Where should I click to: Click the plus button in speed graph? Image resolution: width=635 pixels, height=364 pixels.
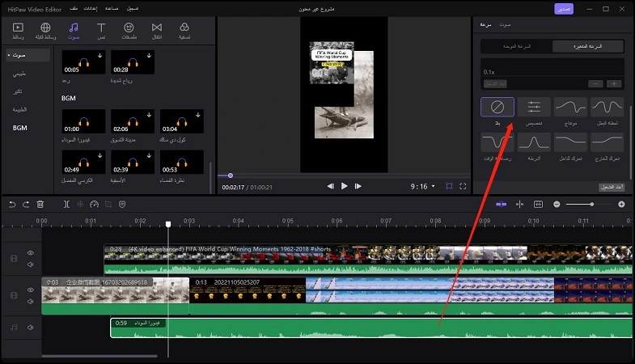tap(614, 84)
